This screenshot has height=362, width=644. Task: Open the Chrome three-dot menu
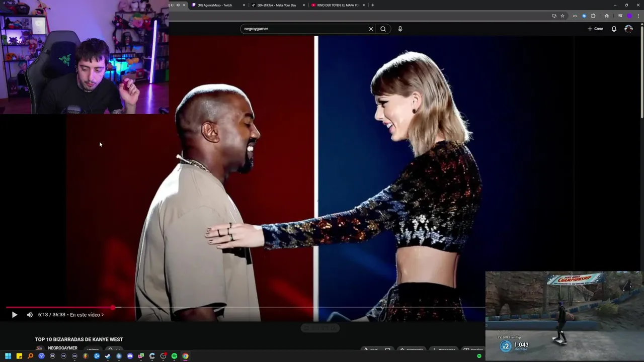(638, 16)
